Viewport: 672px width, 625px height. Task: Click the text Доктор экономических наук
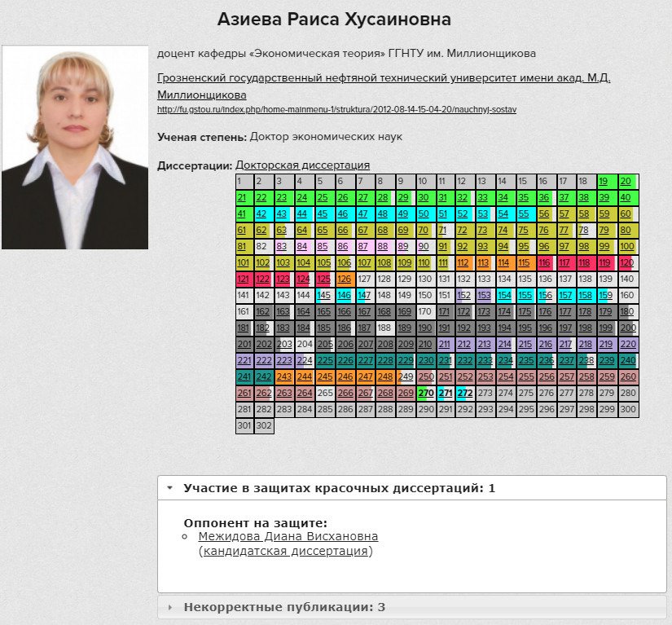326,137
